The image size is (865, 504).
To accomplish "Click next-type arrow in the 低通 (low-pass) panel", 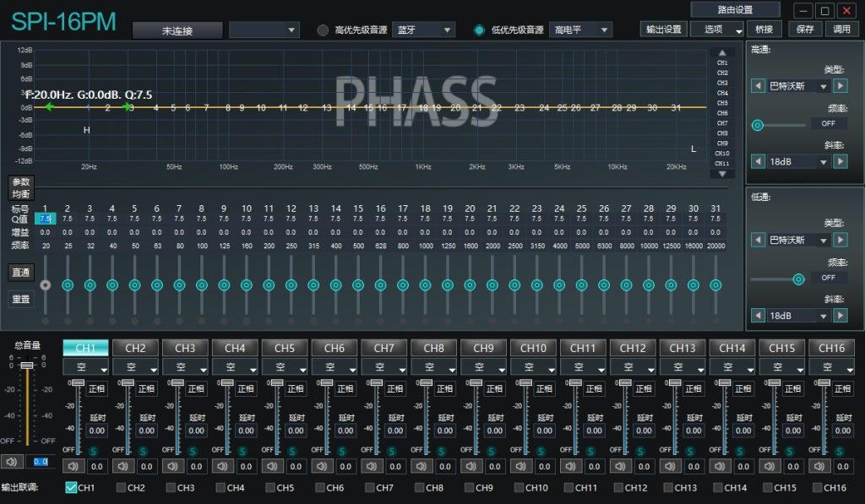I will 841,240.
